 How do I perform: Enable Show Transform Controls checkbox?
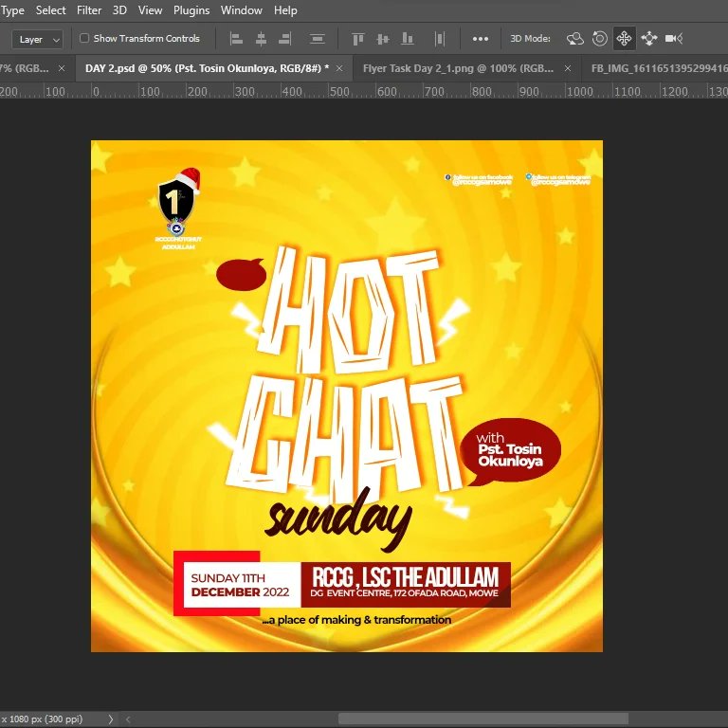84,38
